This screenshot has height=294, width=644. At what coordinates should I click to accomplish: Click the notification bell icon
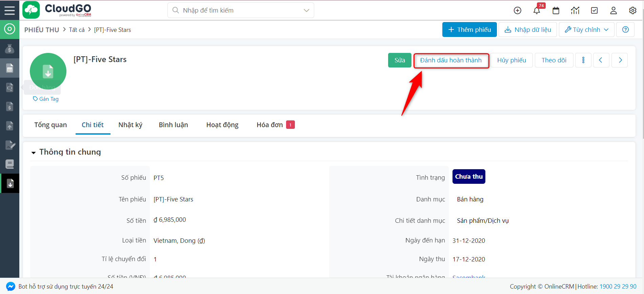(x=537, y=11)
